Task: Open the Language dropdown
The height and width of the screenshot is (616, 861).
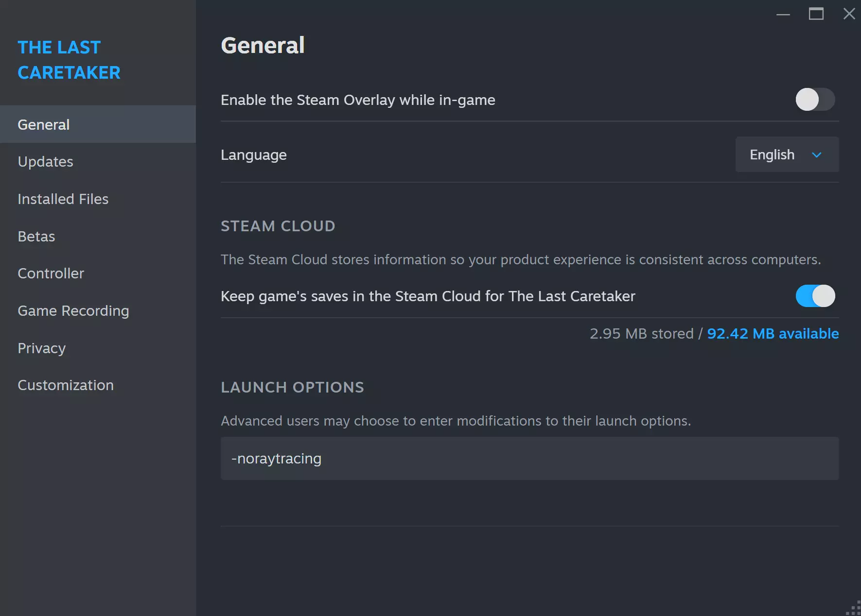Action: [787, 154]
